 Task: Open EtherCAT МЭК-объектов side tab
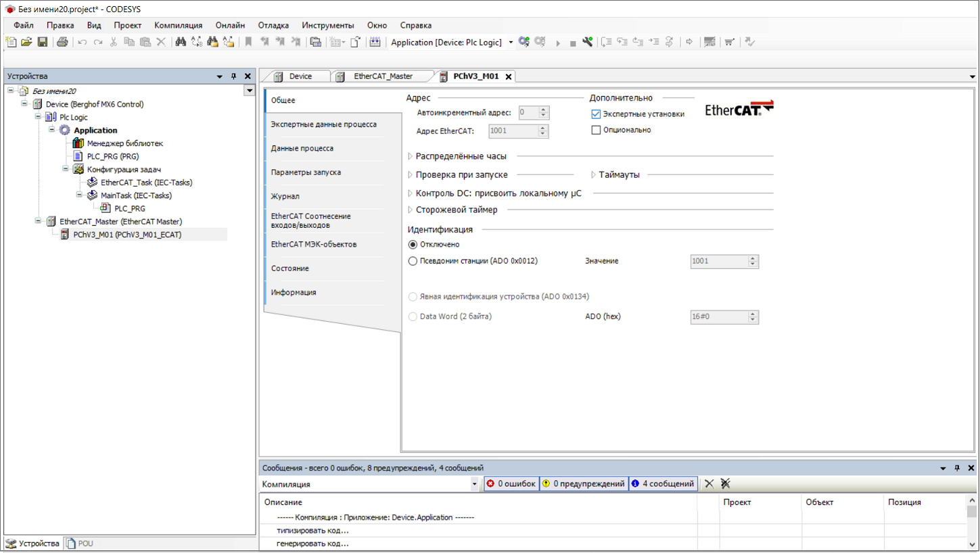[314, 244]
